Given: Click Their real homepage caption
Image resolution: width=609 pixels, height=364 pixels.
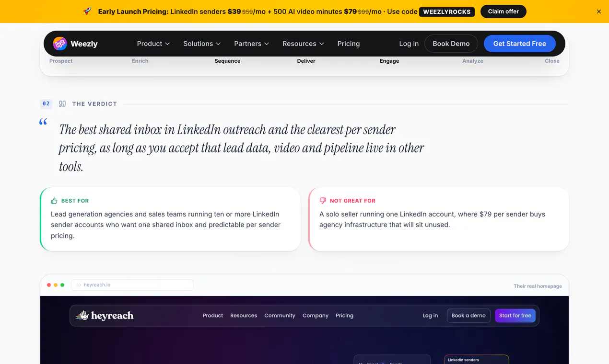Looking at the screenshot, I should pos(538,286).
